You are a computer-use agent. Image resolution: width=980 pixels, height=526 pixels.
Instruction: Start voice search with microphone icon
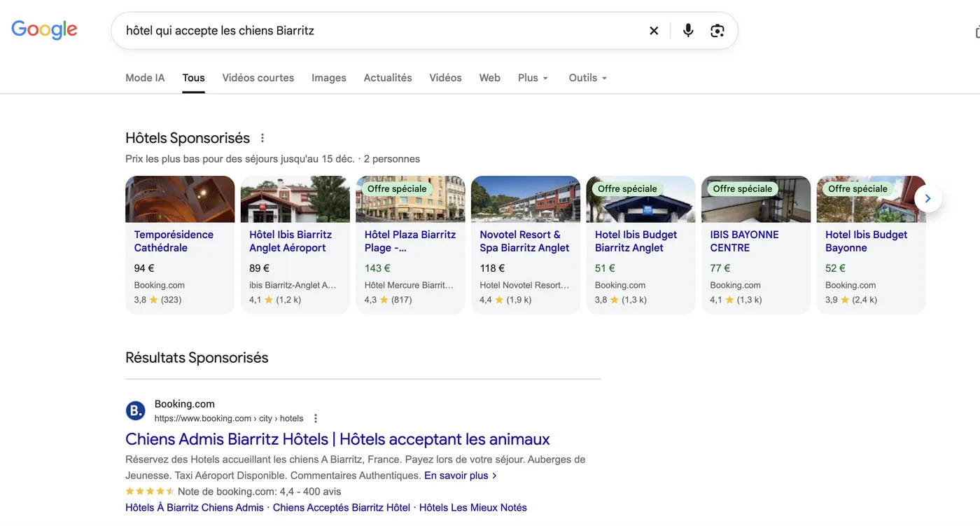click(x=688, y=31)
